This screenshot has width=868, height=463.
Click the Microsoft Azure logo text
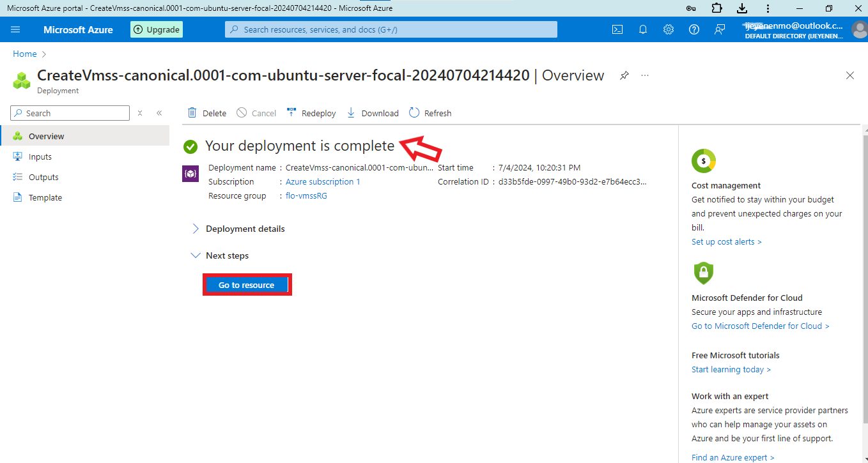point(78,29)
